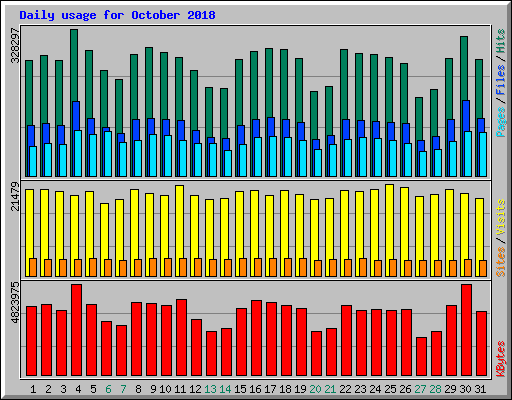Image resolution: width=512 pixels, height=400 pixels.
Task: Click day label 22 on the x-axis
Action: coord(345,389)
